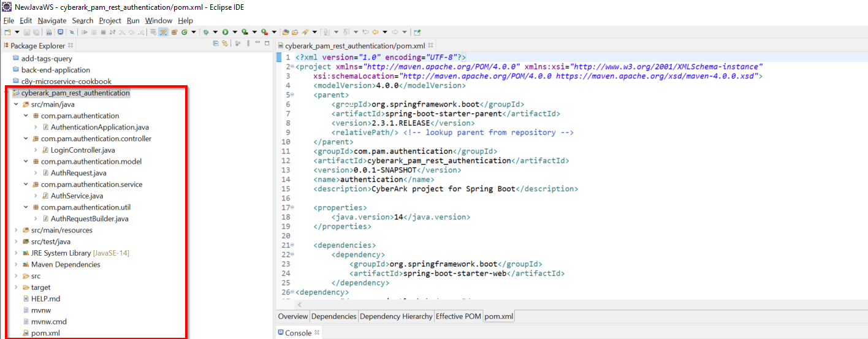Expand the JRE System Library node

click(17, 253)
